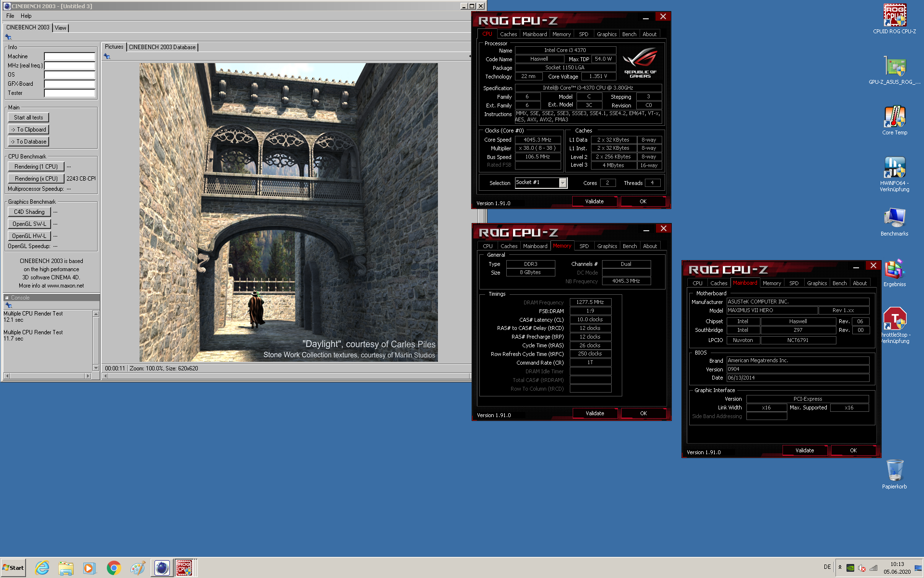Open NVIDIA tray icon
Image resolution: width=924 pixels, height=578 pixels.
click(x=850, y=568)
